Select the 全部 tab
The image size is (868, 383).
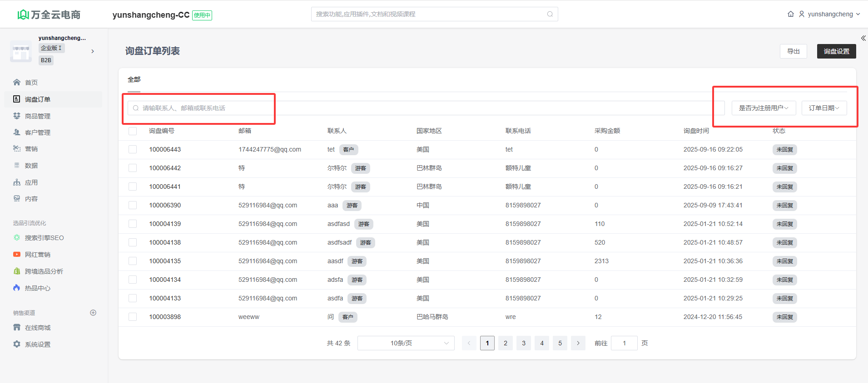[134, 79]
